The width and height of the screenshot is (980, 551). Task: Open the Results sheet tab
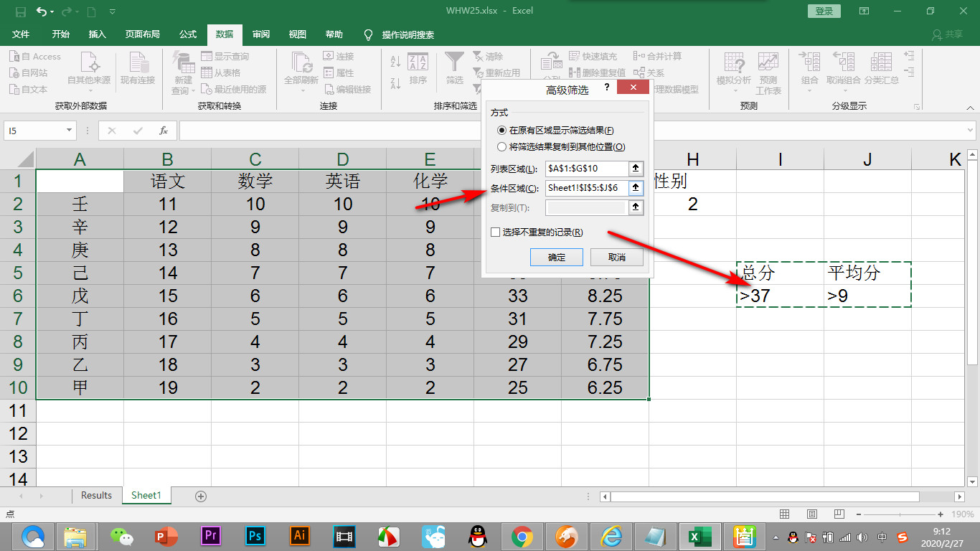[96, 495]
